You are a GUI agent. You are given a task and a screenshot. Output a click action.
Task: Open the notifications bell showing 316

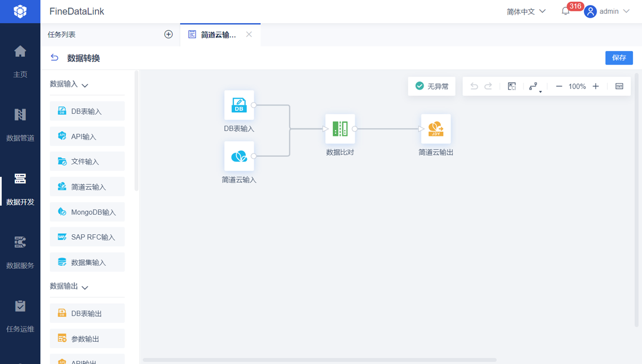[x=566, y=11]
